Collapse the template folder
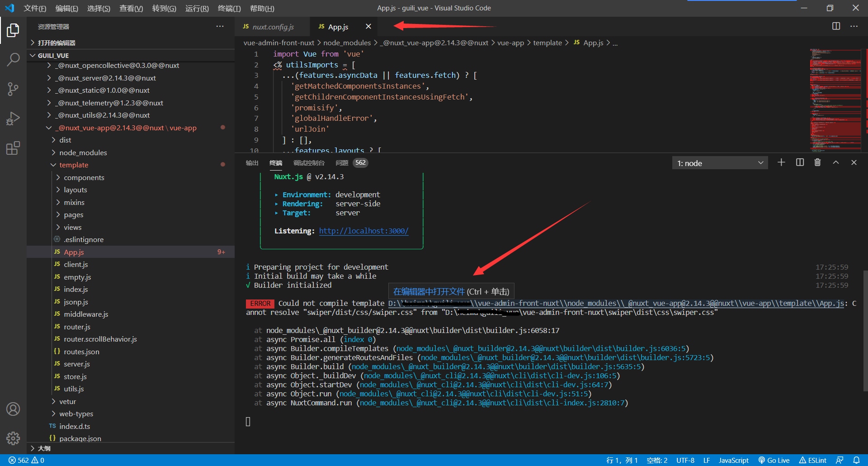This screenshot has height=466, width=868. (131, 165)
